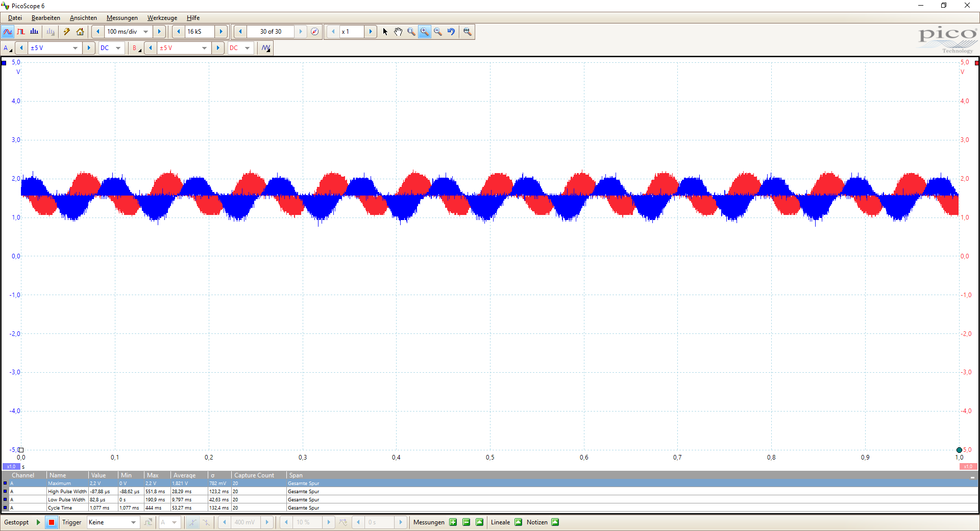Click the Average column header
The height and width of the screenshot is (531, 980).
pos(189,475)
